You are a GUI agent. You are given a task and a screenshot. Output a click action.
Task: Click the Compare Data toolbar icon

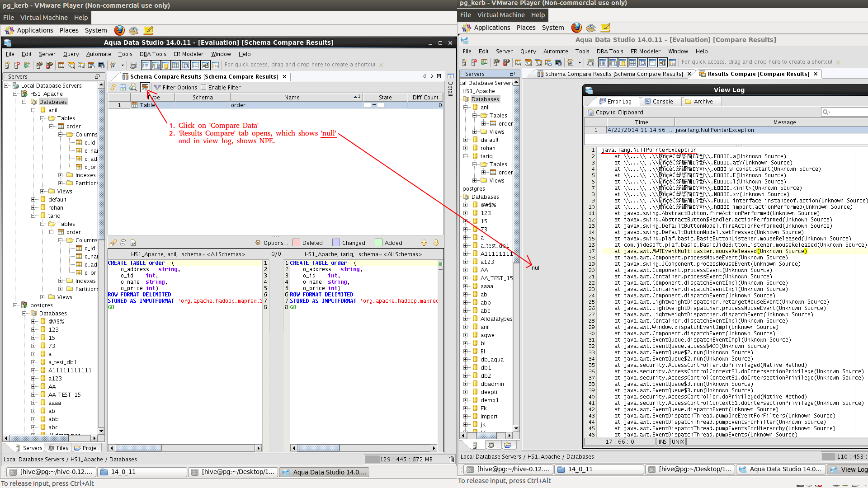[x=145, y=87]
